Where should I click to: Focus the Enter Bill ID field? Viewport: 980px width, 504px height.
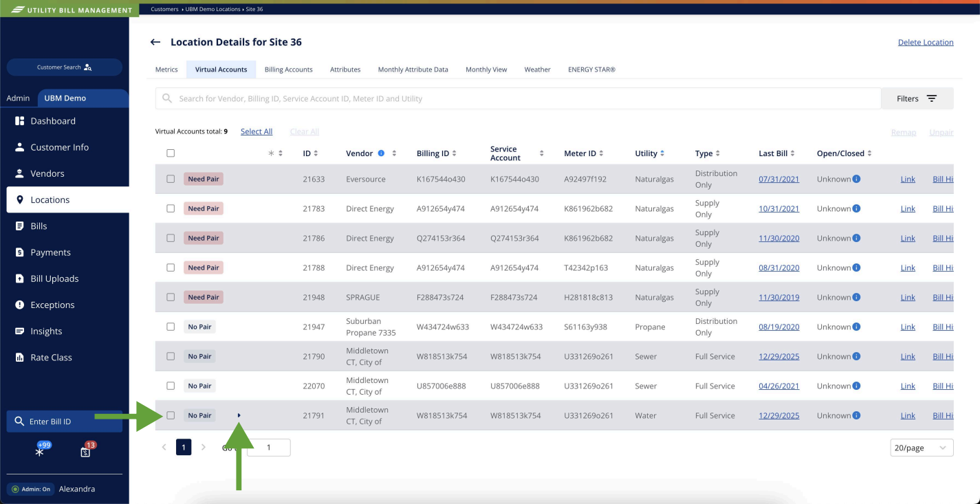[65, 421]
